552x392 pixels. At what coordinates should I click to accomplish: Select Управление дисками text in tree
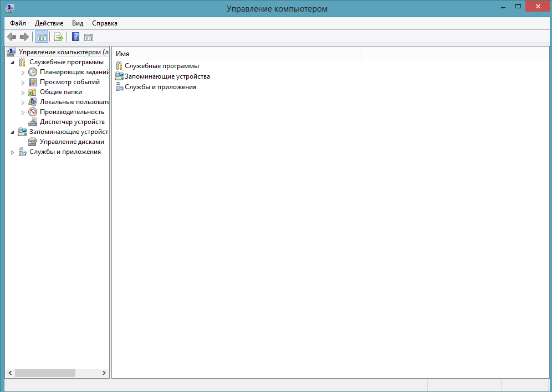coord(72,142)
